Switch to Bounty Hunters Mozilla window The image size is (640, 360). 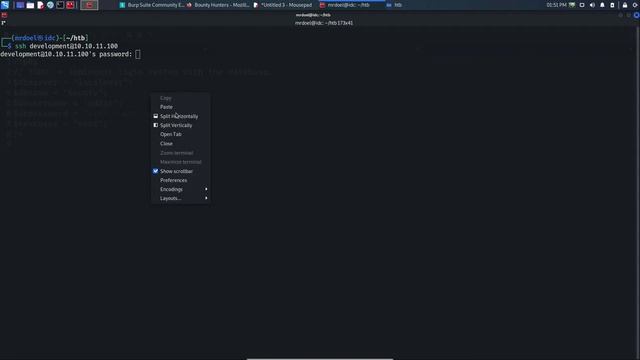point(218,5)
